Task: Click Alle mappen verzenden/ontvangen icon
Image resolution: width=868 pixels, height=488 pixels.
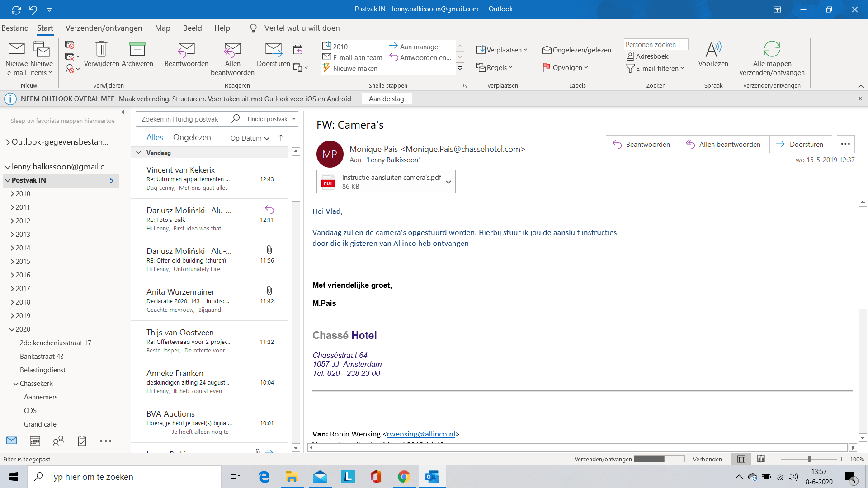Action: pyautogui.click(x=772, y=49)
